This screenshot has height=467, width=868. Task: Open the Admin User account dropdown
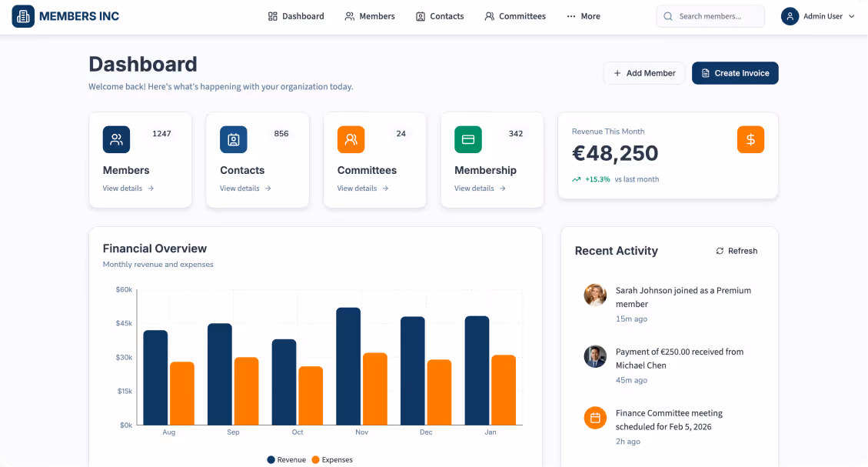coord(818,16)
